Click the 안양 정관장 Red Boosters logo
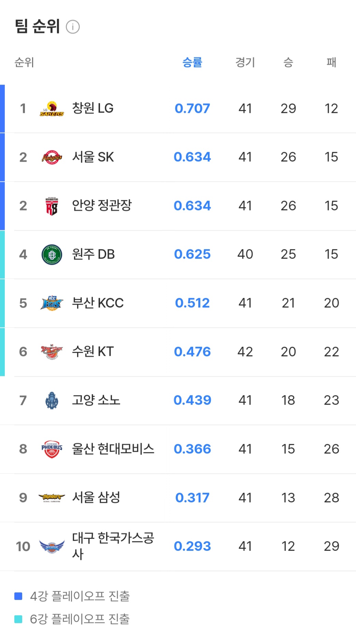 (x=52, y=206)
